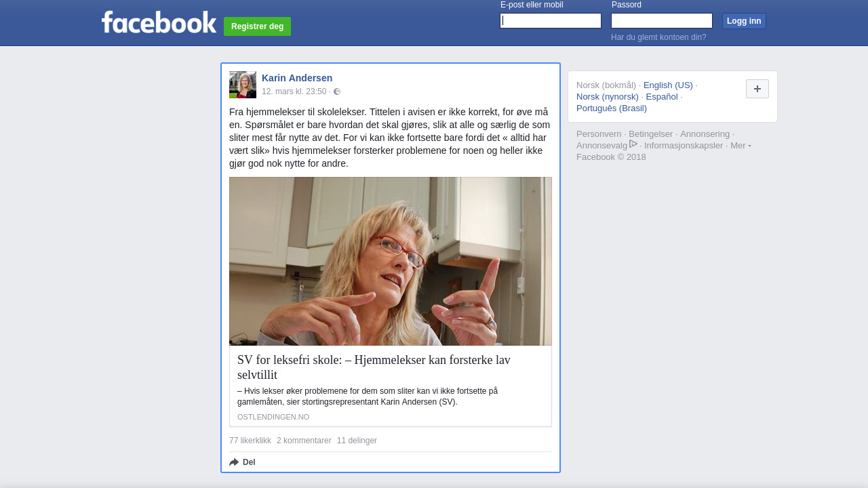Switch language to English (US)
Viewport: 868px width, 488px height.
[x=668, y=85]
